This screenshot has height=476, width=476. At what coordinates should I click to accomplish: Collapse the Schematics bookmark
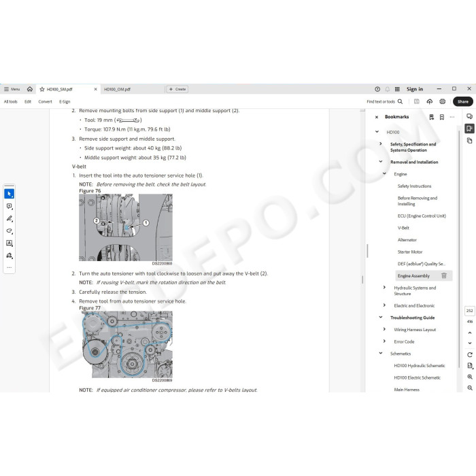point(381,353)
